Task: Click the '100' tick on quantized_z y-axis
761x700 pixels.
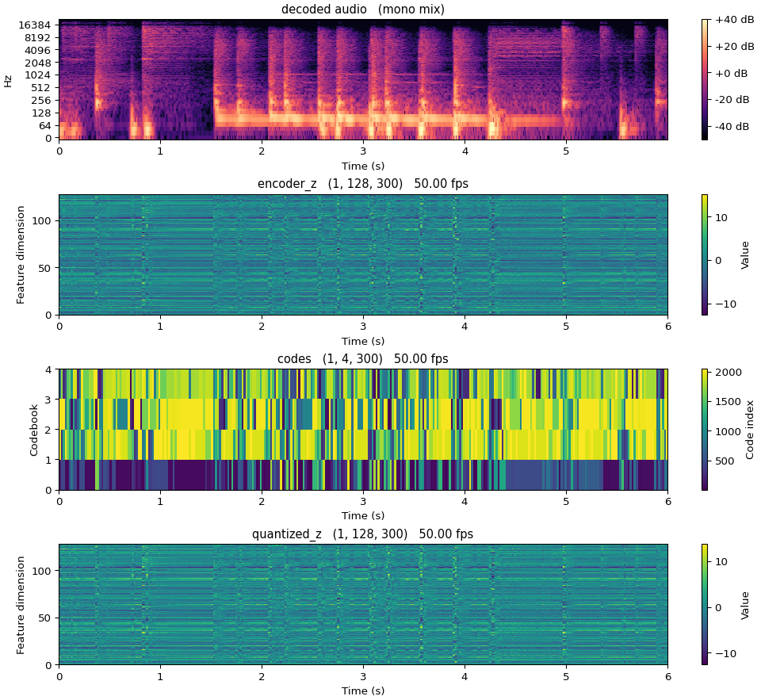Action: point(42,571)
